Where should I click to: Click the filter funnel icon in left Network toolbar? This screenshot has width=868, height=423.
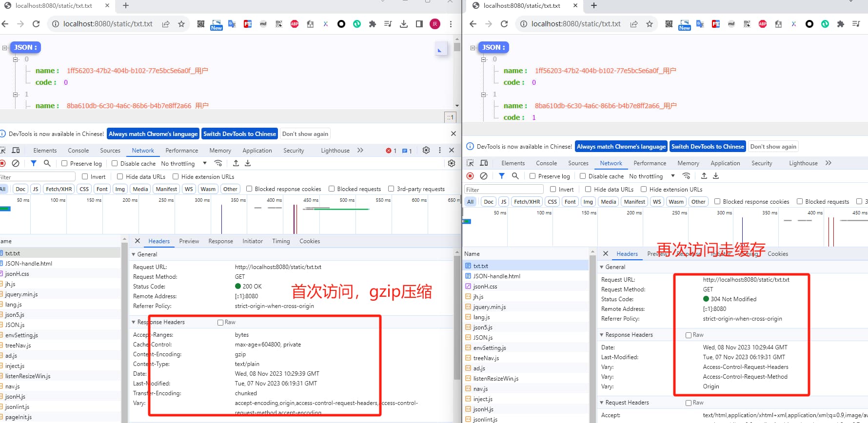tap(33, 163)
